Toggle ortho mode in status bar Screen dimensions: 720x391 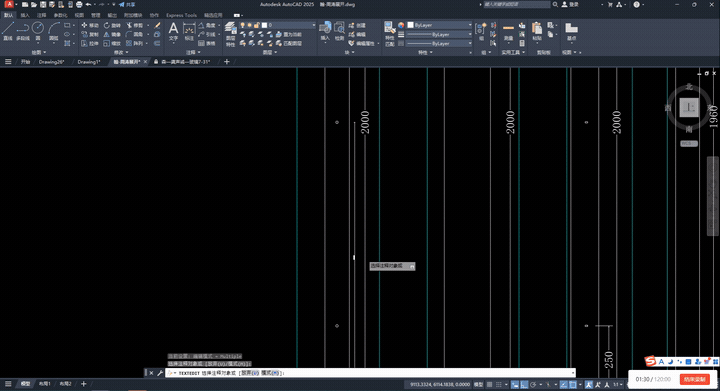pos(524,385)
